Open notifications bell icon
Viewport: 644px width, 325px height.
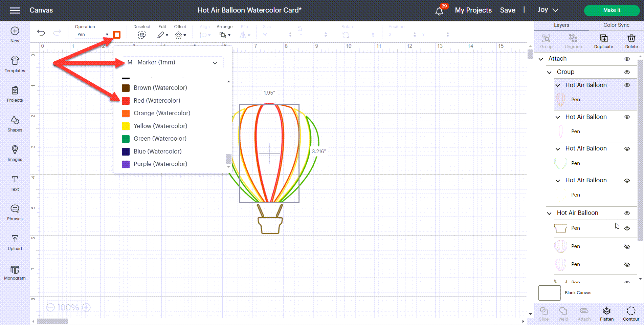click(x=439, y=11)
